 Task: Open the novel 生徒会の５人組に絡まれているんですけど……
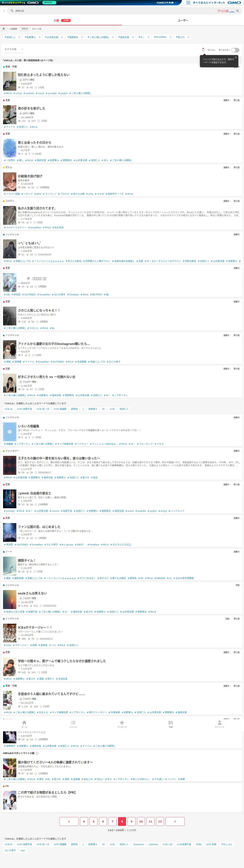51,694
